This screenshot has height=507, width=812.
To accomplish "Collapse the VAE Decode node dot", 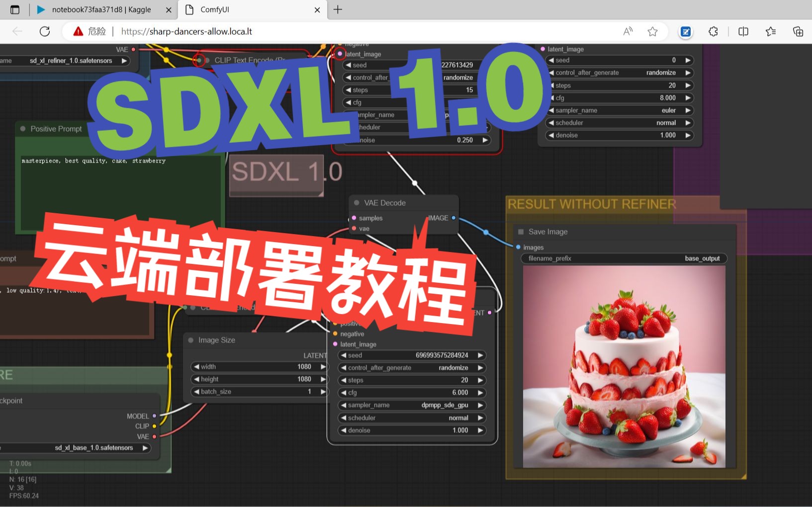I will pyautogui.click(x=357, y=203).
